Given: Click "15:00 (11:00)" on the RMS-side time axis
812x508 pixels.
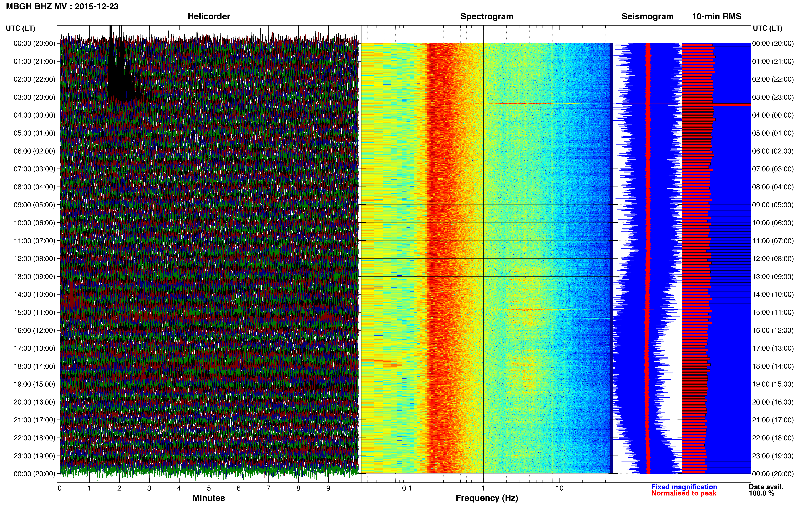Looking at the screenshot, I should [773, 312].
